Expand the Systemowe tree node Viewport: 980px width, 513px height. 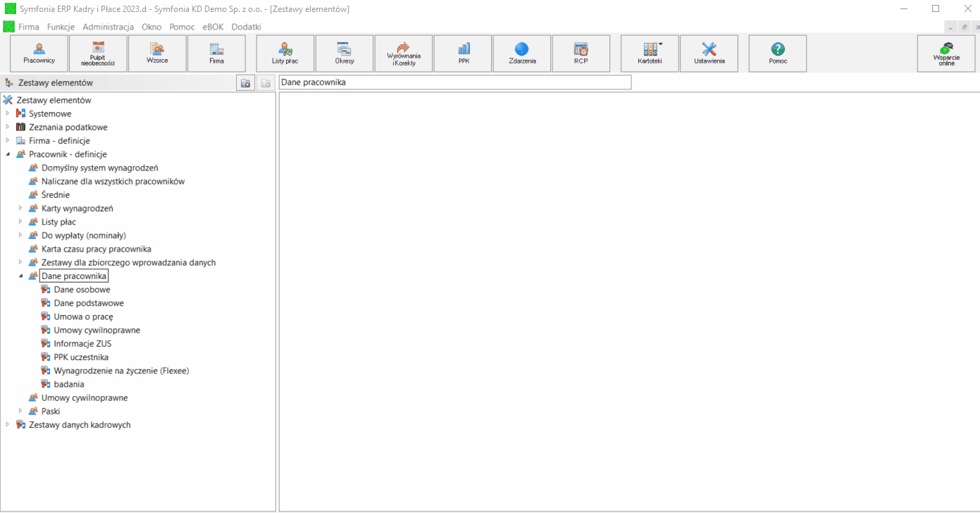(8, 113)
